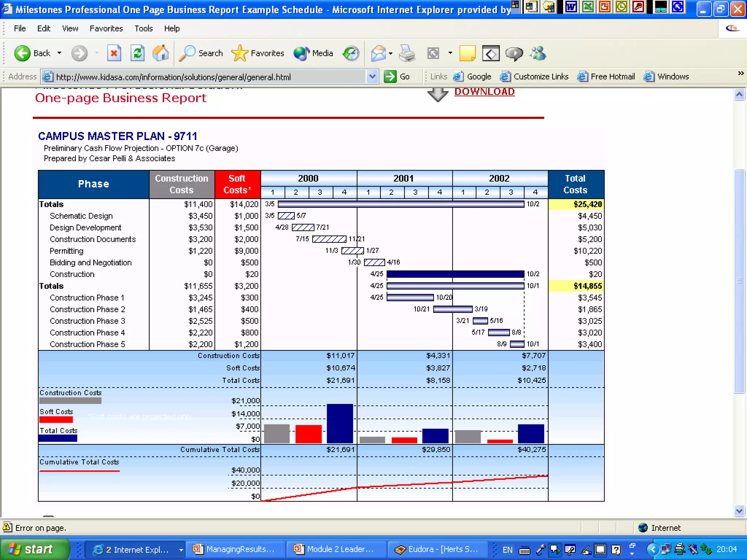The width and height of the screenshot is (747, 560).
Task: Click the DOWNLOAD link
Action: [x=484, y=92]
